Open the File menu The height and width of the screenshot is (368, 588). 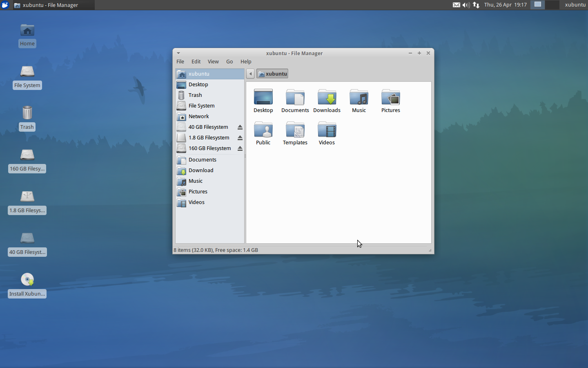(180, 61)
